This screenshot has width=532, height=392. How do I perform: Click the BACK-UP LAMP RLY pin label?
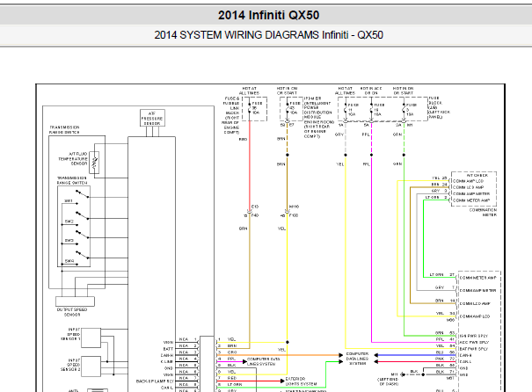click(155, 381)
